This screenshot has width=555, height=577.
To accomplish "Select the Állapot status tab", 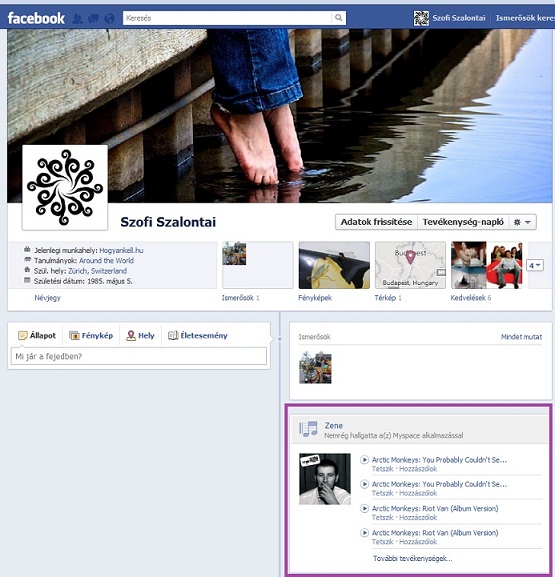I will click(x=37, y=335).
